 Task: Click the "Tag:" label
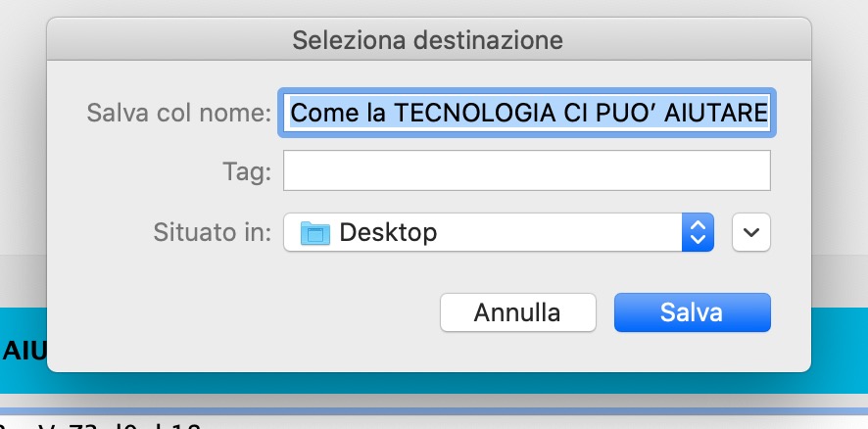click(246, 172)
